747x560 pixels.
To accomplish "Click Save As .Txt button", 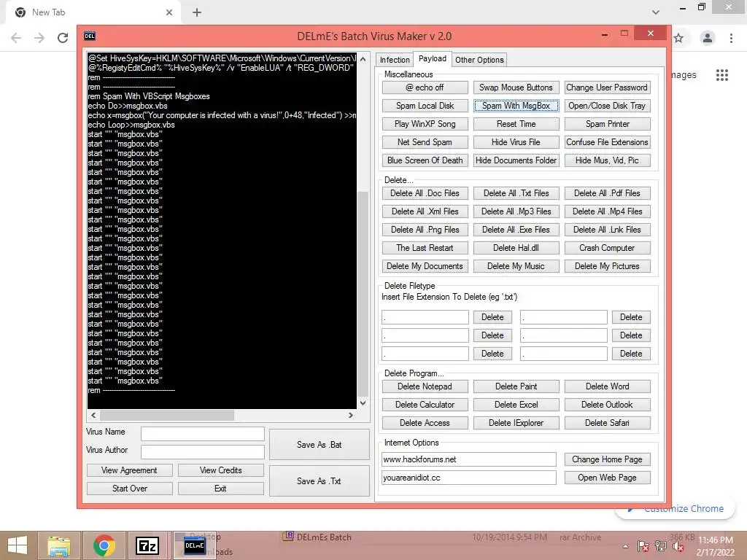I will click(320, 481).
